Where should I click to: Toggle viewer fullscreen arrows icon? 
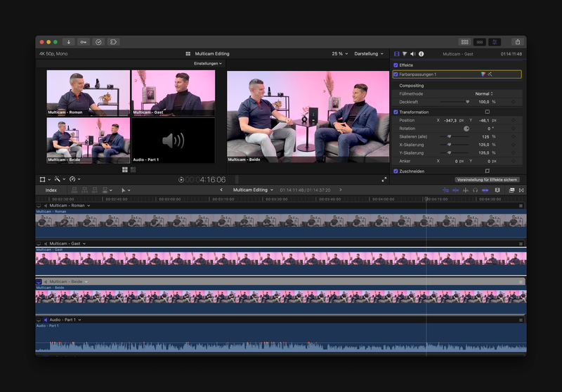[384, 179]
